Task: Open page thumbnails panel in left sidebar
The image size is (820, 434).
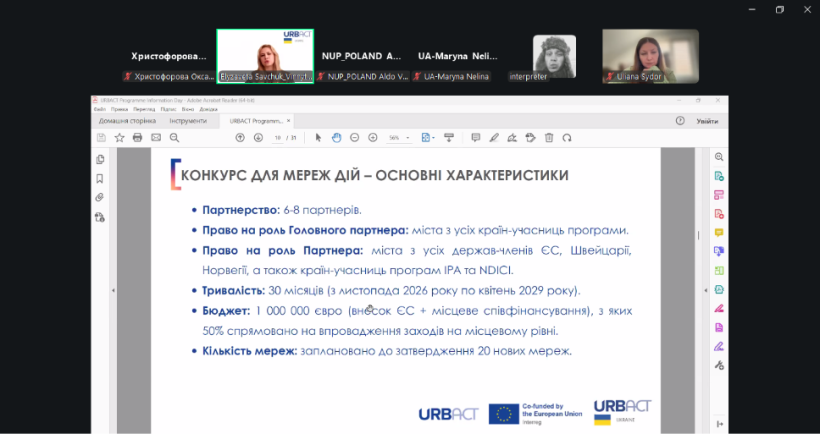Action: click(x=100, y=159)
